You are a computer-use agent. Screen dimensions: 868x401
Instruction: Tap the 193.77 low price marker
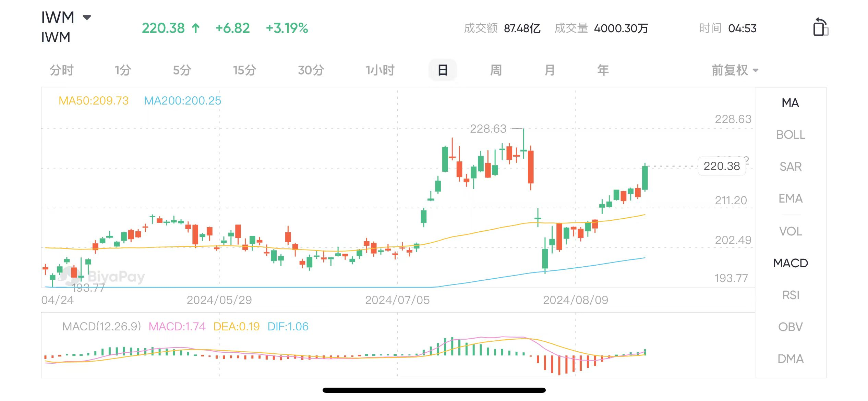[x=88, y=288]
